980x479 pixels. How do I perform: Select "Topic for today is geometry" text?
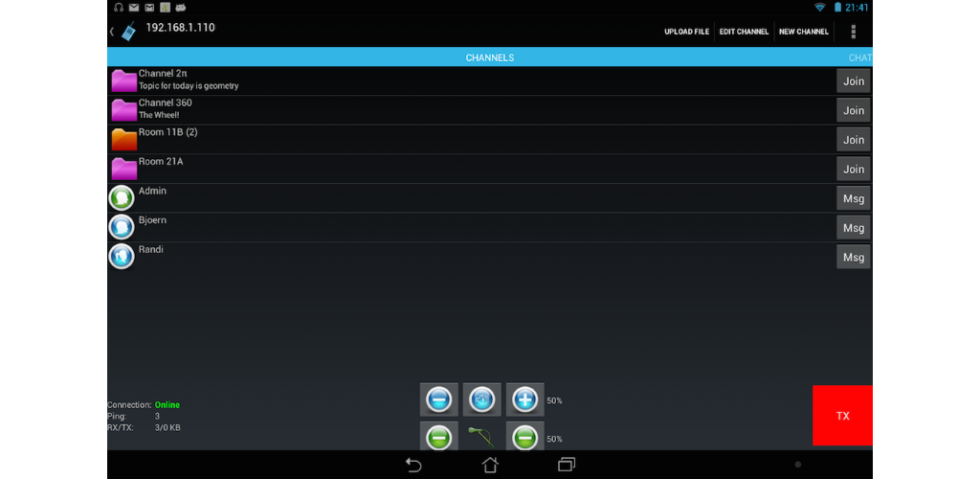(x=189, y=86)
